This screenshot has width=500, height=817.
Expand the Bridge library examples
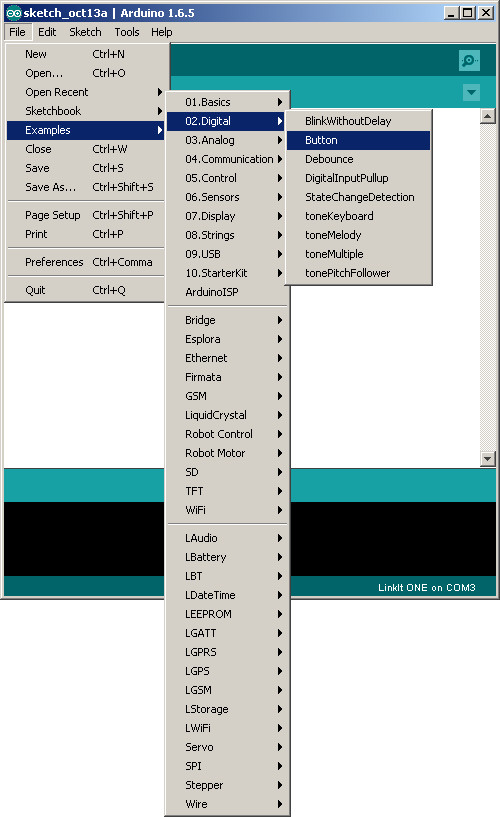(x=227, y=320)
